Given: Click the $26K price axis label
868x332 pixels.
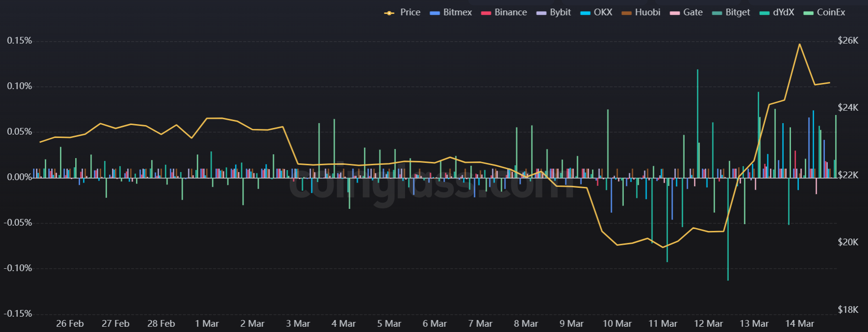Looking at the screenshot, I should pyautogui.click(x=848, y=41).
